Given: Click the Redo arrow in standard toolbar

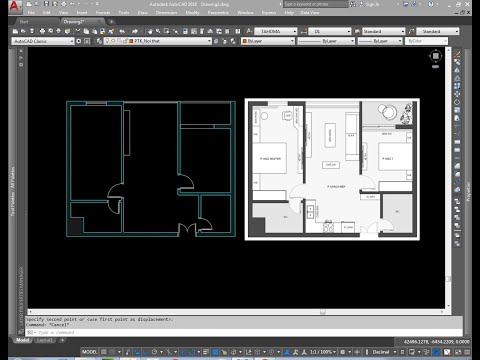Looking at the screenshot, I should [x=135, y=31].
